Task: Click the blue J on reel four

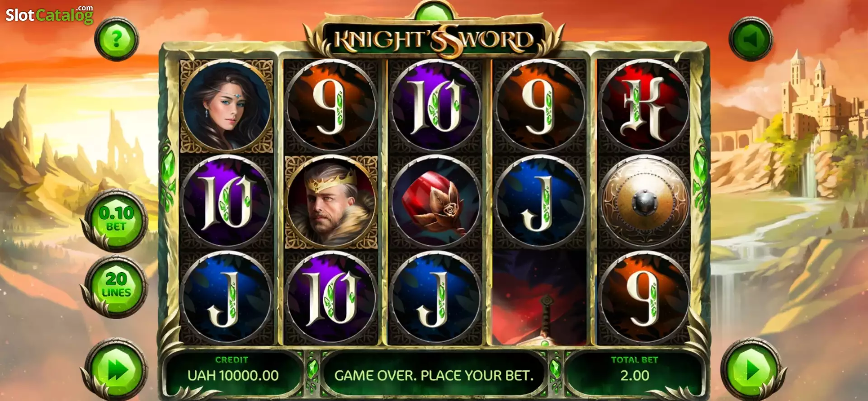Action: coord(540,202)
